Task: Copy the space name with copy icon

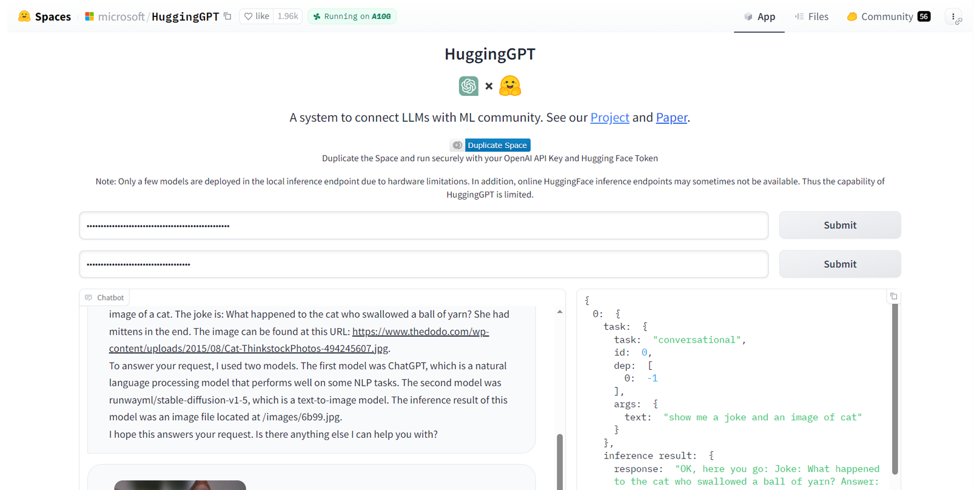Action: click(x=227, y=16)
